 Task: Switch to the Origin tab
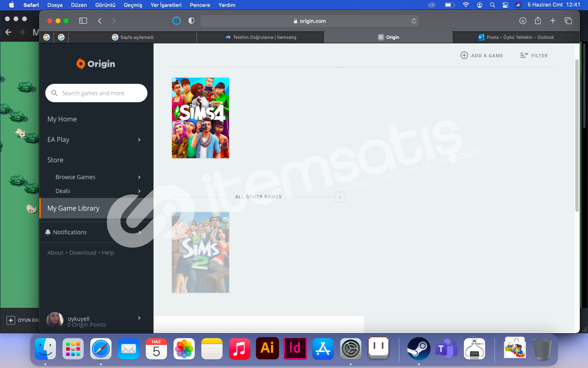coord(388,37)
